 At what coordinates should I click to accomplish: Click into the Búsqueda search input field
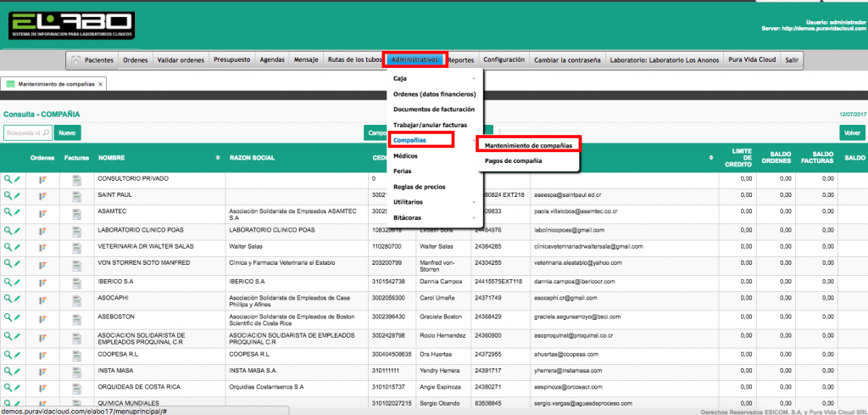point(23,133)
